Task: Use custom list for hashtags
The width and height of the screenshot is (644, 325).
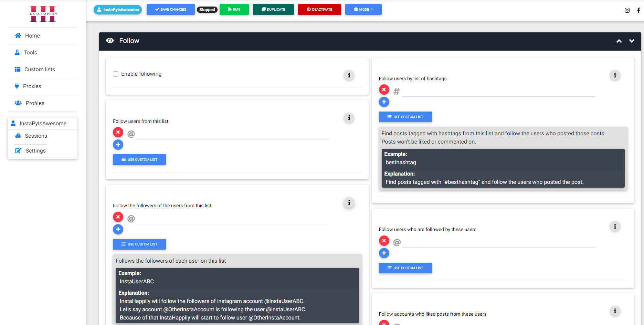Action: click(405, 117)
